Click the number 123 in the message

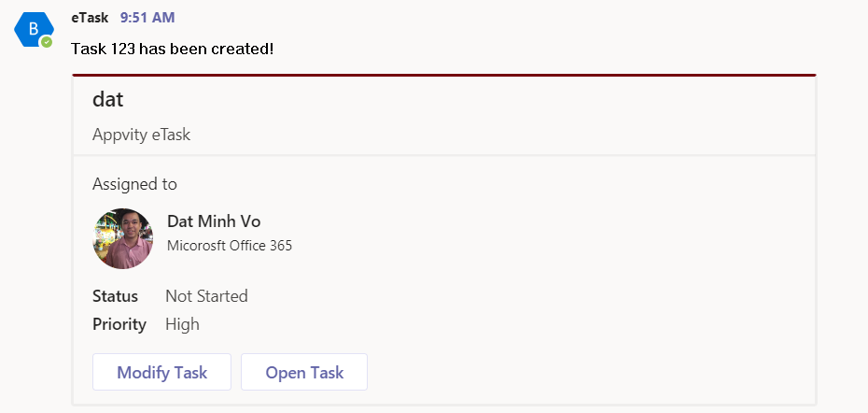coord(123,48)
